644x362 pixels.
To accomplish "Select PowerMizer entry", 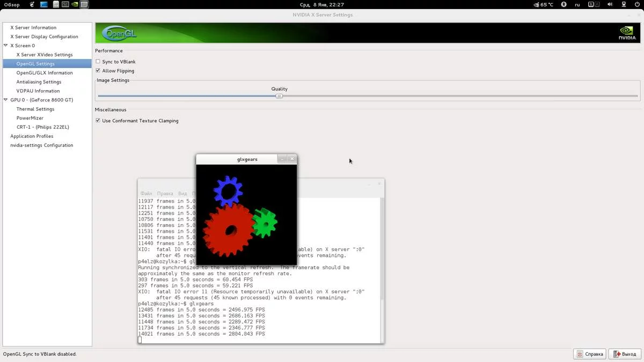I will pos(30,118).
